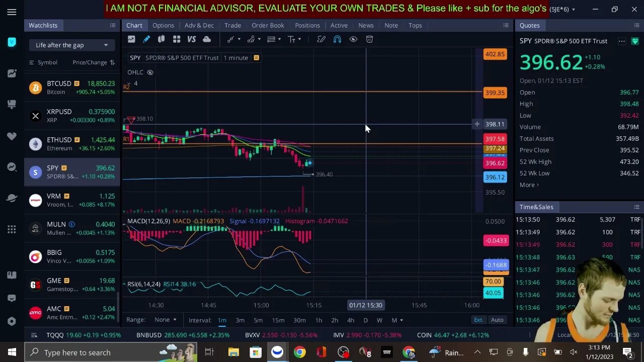Viewport: 644px width, 362px height.
Task: Select the freehand brush drawing tool
Action: click(321, 39)
